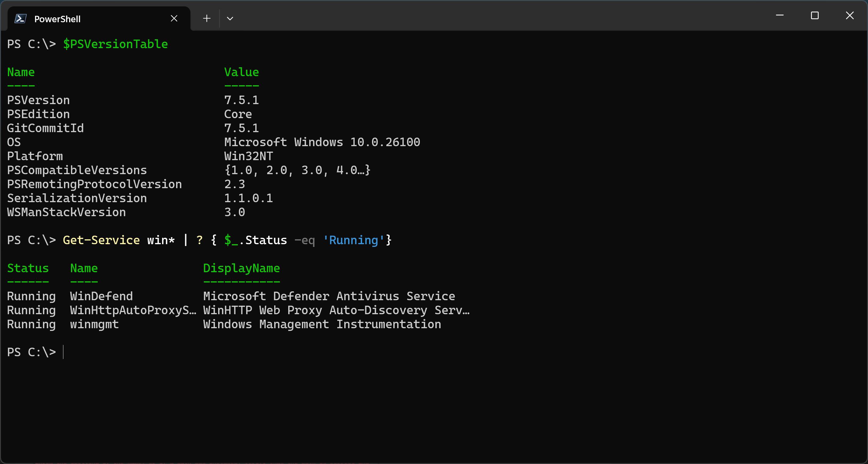
Task: Click WinHTTP Web Proxy Auto-Discovery display name
Action: (336, 311)
